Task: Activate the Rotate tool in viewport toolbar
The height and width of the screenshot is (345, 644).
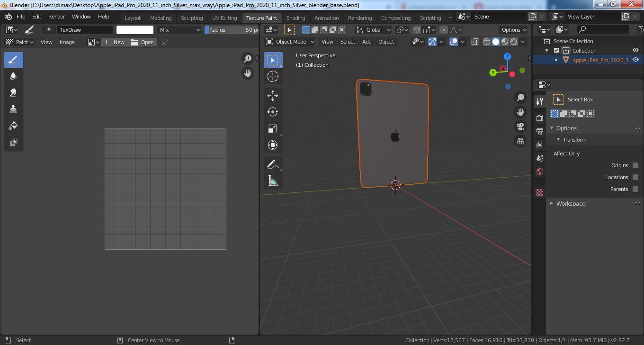Action: pyautogui.click(x=273, y=112)
